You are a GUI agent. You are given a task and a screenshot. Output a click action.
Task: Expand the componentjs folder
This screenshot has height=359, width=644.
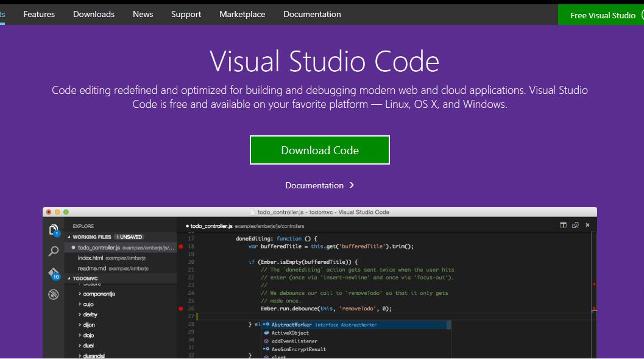pyautogui.click(x=80, y=294)
